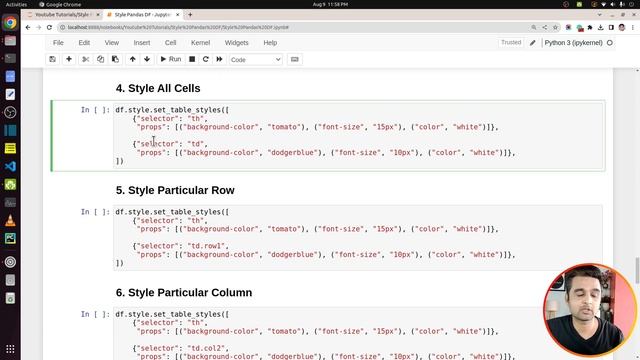Open the Widgets menu

tap(236, 42)
